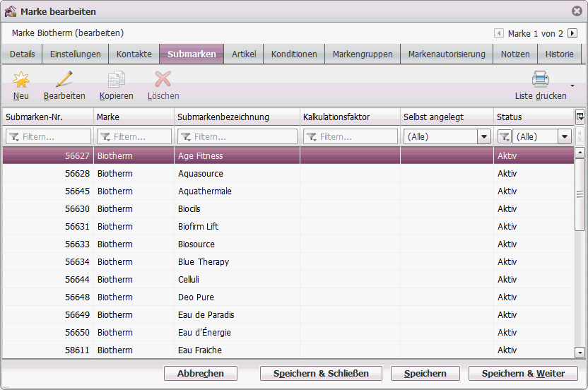Sort by Selbst angelegt column header

[447, 117]
